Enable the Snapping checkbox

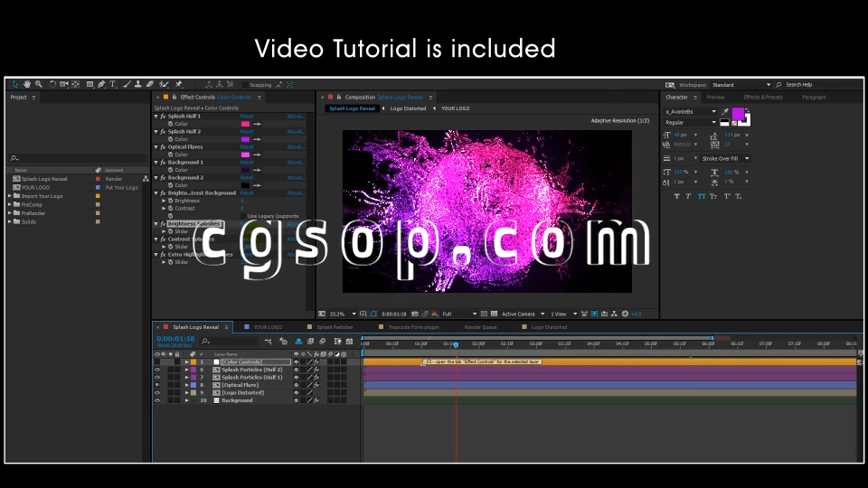coord(245,85)
